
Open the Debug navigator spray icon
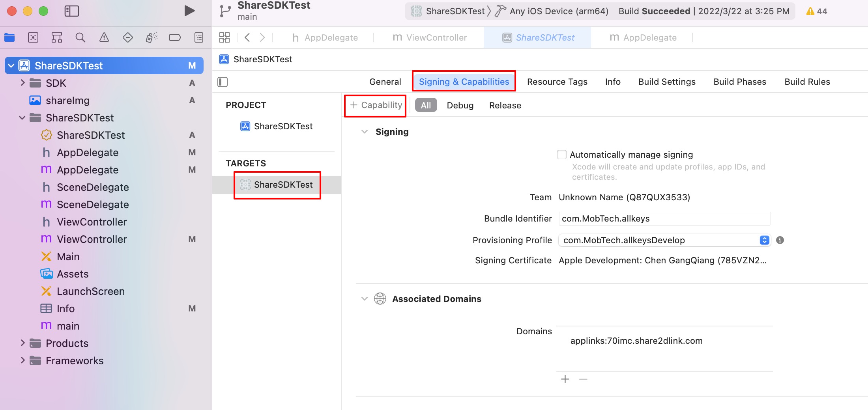pos(152,37)
